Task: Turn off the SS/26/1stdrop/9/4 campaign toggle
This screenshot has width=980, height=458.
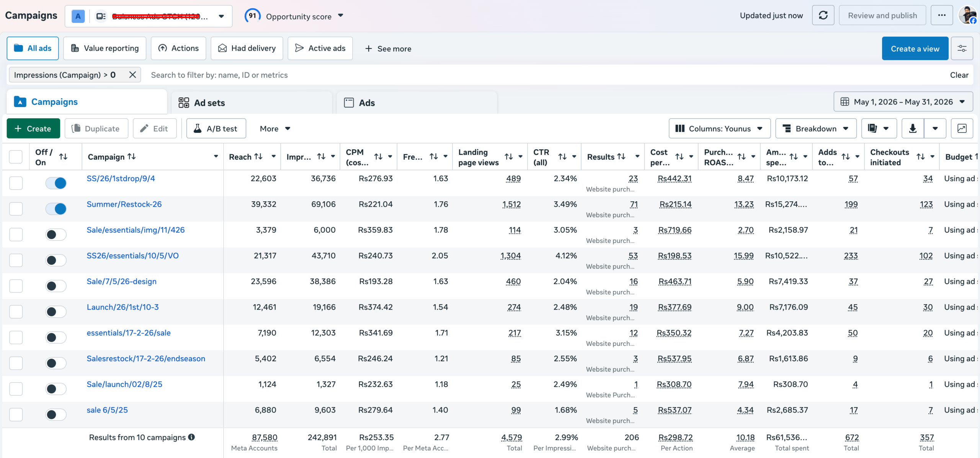Action: click(x=56, y=183)
